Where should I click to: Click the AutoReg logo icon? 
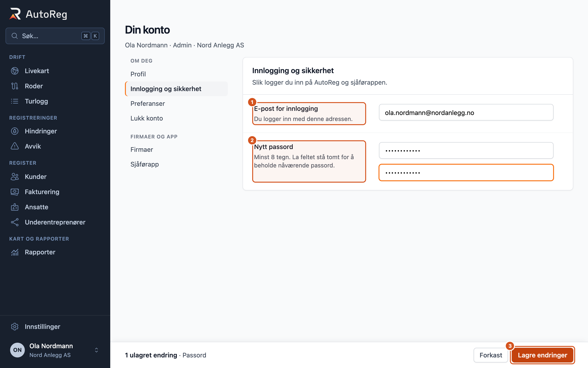[15, 14]
